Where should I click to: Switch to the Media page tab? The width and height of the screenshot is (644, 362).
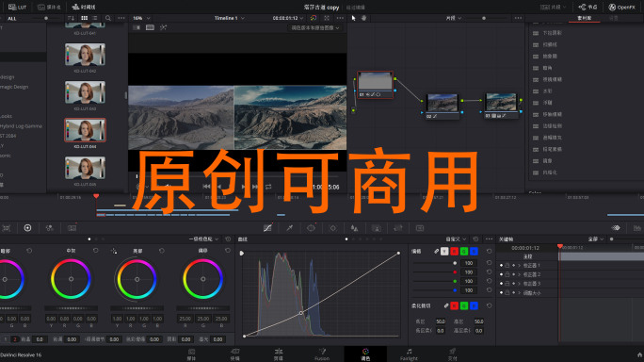[191, 354]
